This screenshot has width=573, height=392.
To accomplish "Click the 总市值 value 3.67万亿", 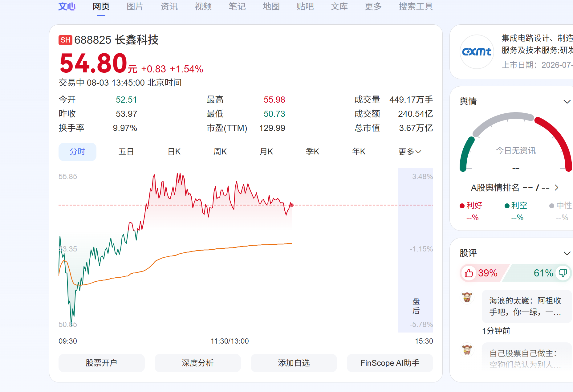I will click(416, 128).
